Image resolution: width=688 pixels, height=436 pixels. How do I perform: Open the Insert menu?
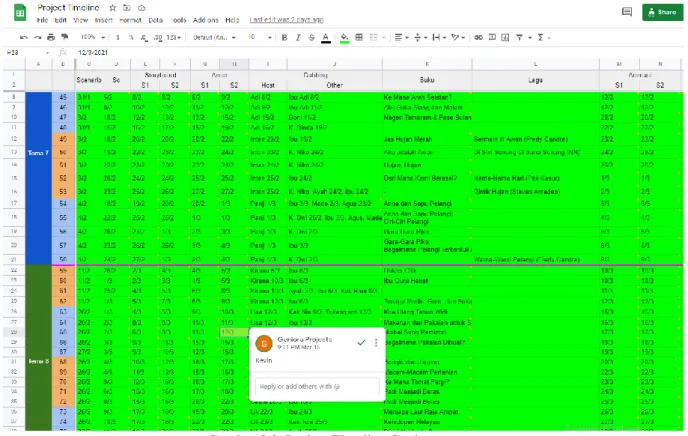(104, 20)
